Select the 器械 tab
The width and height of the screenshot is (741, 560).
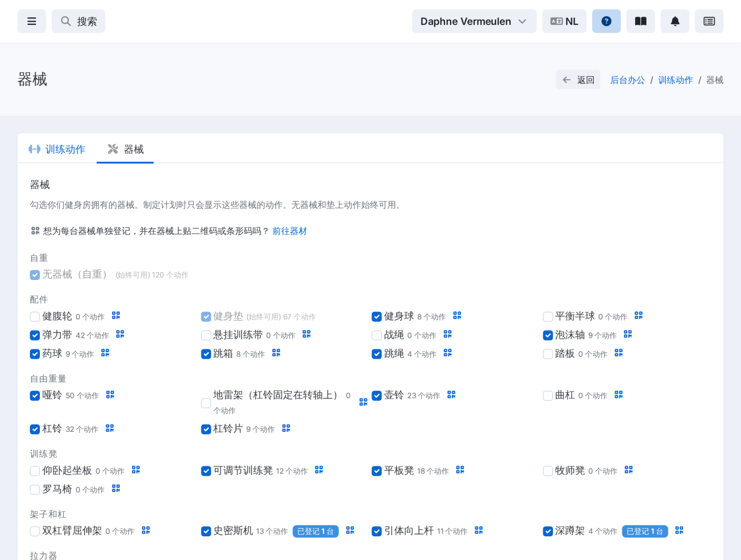pyautogui.click(x=125, y=149)
